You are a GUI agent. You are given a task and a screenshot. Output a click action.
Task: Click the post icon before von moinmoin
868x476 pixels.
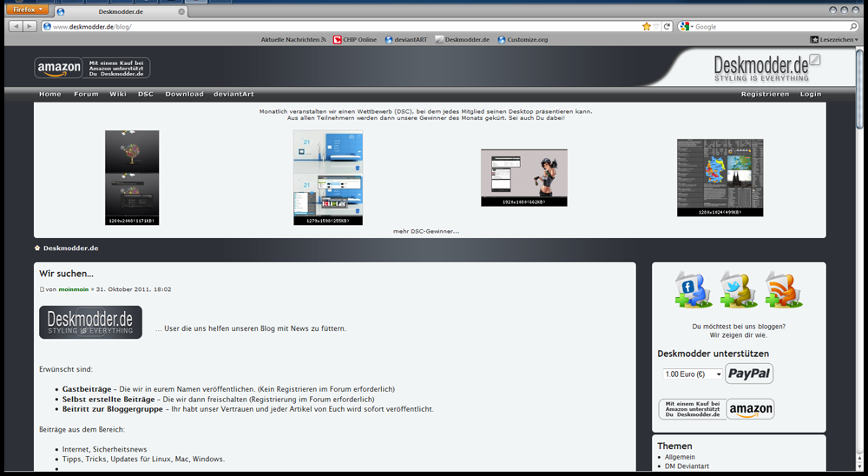pos(42,289)
